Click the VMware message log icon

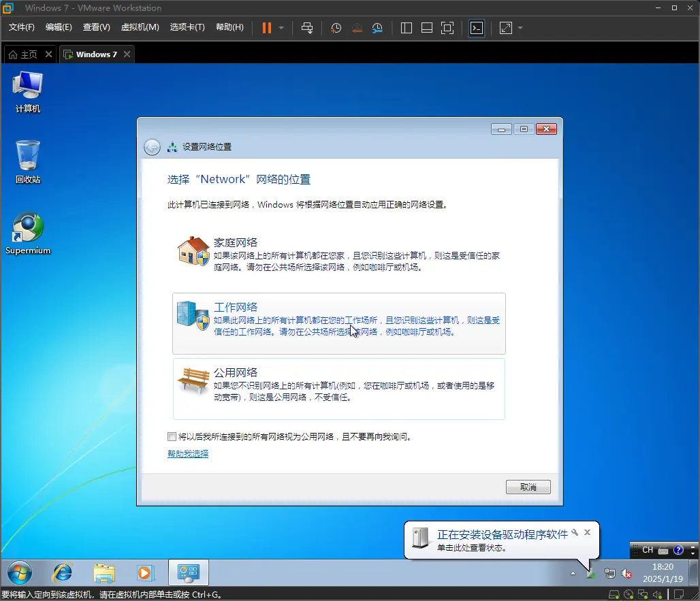tap(679, 594)
